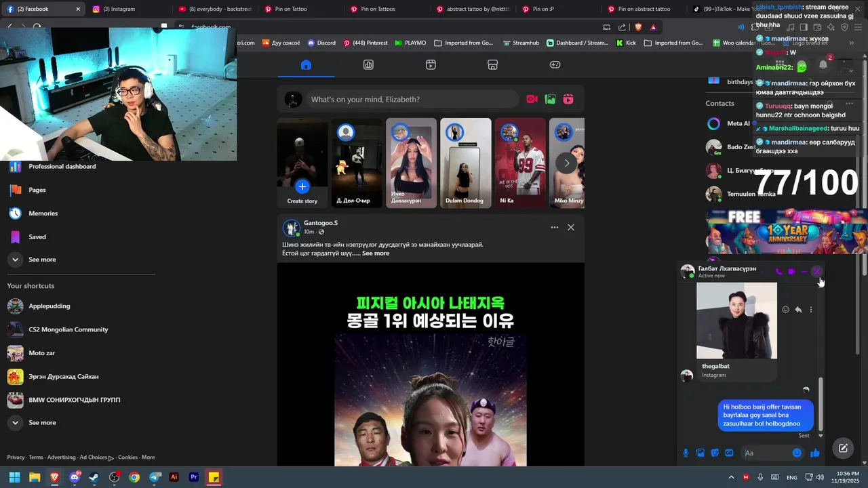
Task: Open Gantogoo.S profile name link
Action: coord(321,223)
